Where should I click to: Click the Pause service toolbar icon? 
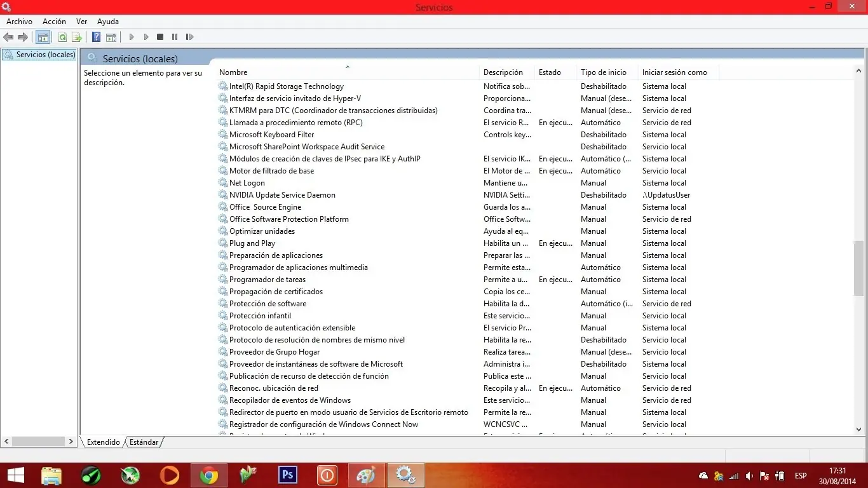point(175,37)
